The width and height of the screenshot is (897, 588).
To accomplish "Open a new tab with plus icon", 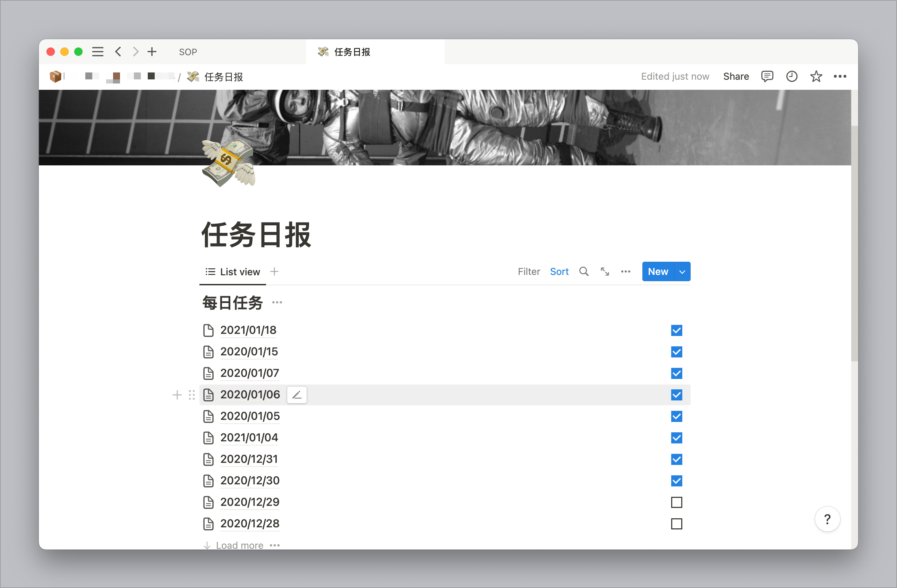I will [x=152, y=52].
